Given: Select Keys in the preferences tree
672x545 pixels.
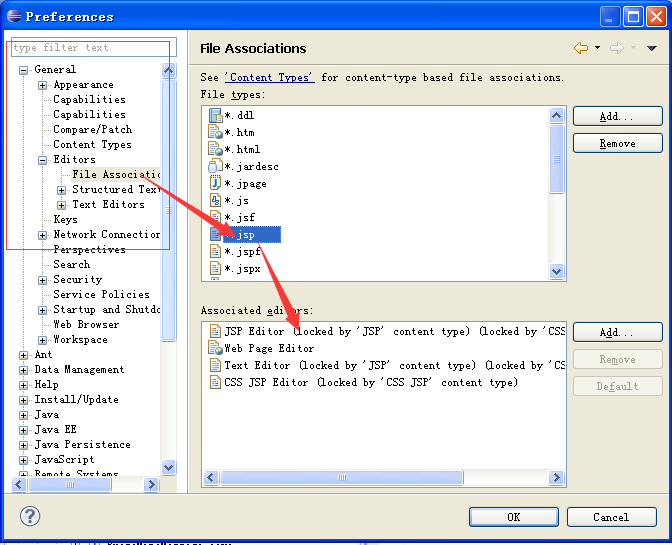Looking at the screenshot, I should click(x=65, y=220).
